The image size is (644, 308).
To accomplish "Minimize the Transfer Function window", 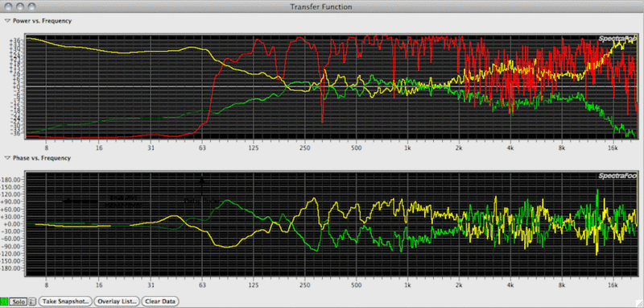I will point(20,6).
